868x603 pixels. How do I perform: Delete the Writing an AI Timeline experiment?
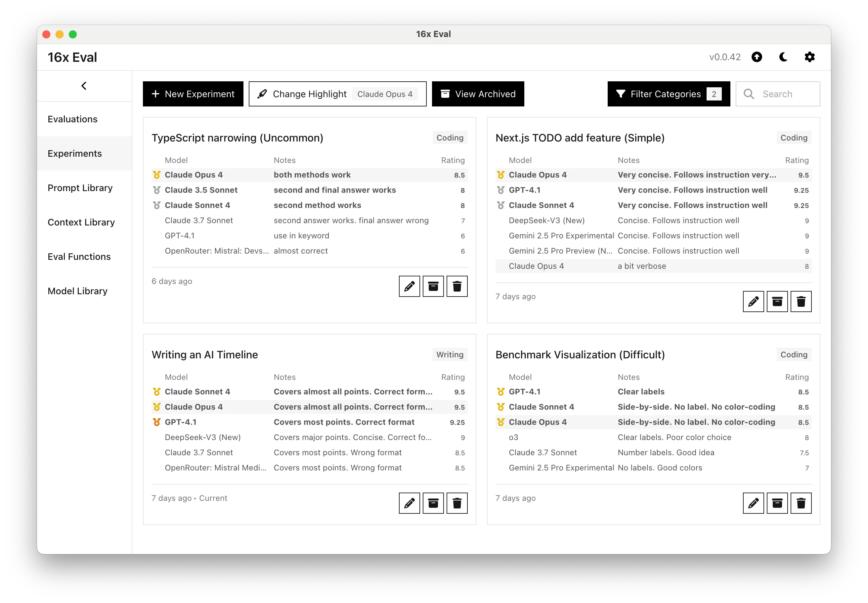[x=457, y=503]
